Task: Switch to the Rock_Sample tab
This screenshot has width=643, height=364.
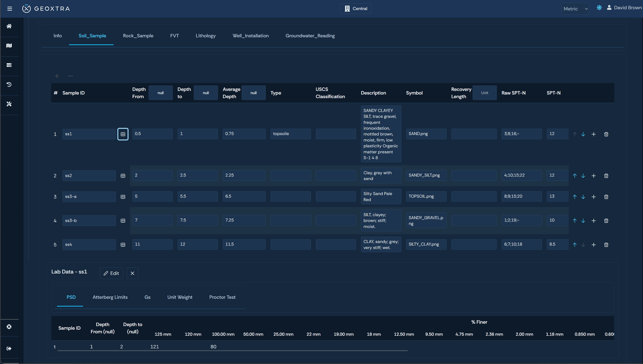Action: pos(138,36)
